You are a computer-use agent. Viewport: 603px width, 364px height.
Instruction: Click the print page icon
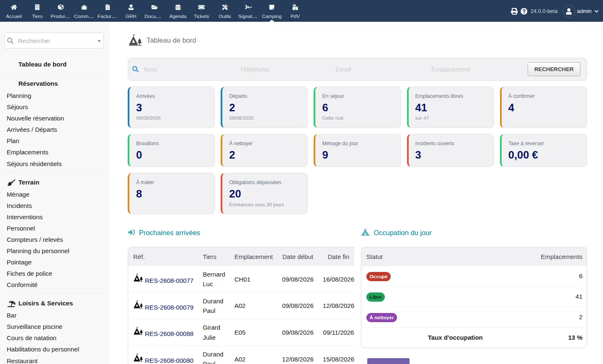pyautogui.click(x=514, y=11)
